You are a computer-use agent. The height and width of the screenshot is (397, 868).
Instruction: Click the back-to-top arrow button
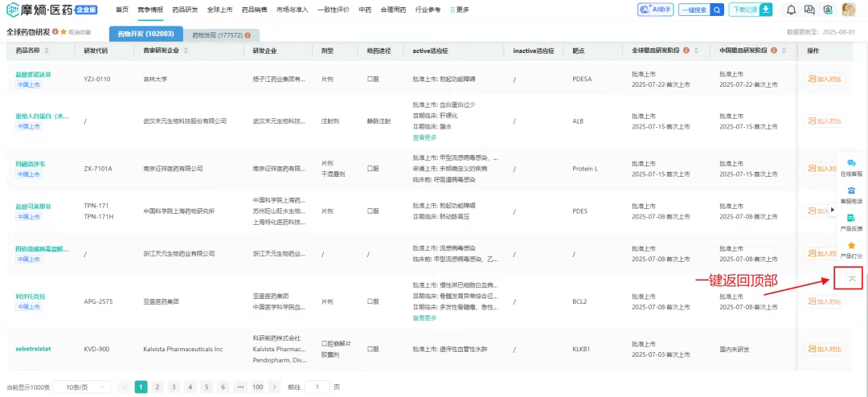pyautogui.click(x=852, y=277)
